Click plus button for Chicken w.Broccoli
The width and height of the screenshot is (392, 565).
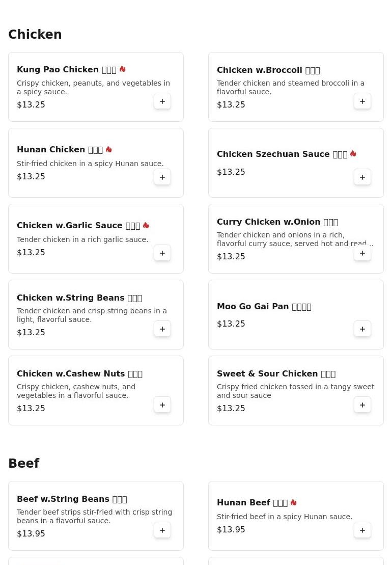362,101
